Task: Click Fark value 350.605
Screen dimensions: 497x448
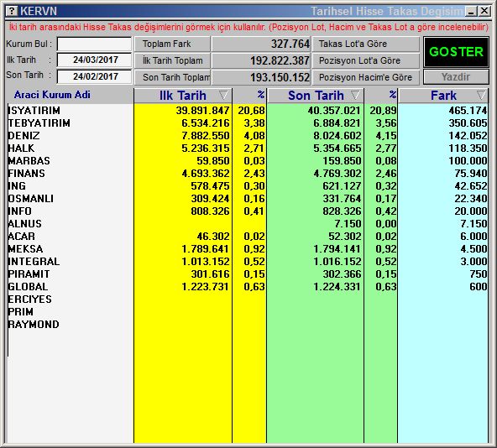Action: pos(468,123)
